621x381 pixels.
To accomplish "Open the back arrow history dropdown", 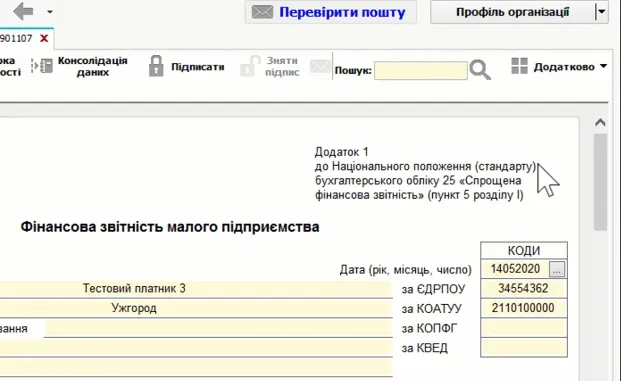I will pos(50,12).
